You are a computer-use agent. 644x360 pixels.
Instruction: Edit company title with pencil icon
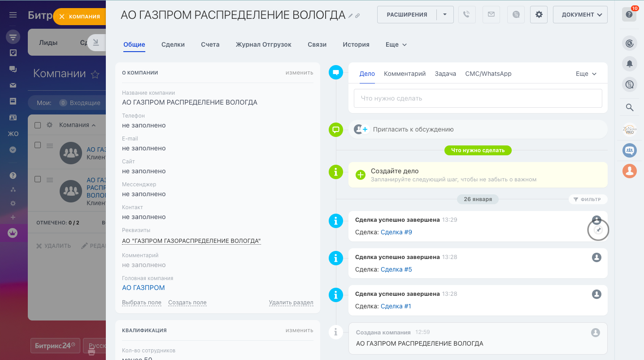click(x=351, y=16)
